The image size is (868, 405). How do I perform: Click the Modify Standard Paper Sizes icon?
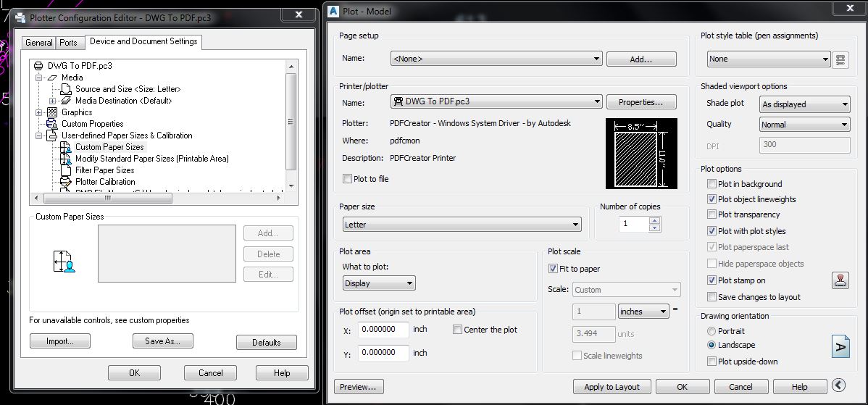coord(67,159)
